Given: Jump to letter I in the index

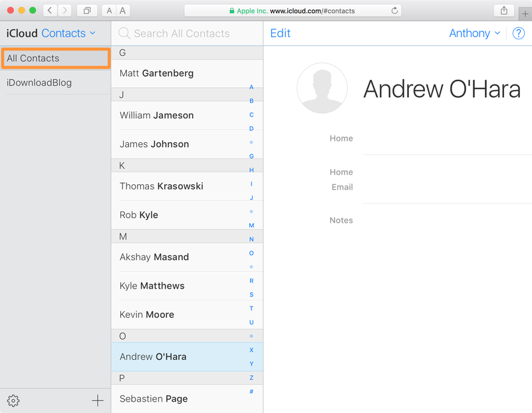Looking at the screenshot, I should pyautogui.click(x=251, y=184).
